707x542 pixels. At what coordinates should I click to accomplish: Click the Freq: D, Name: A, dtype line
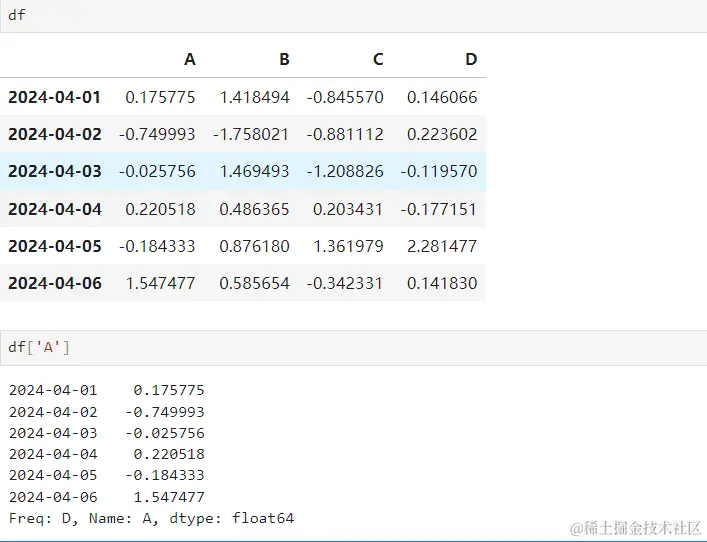(152, 519)
